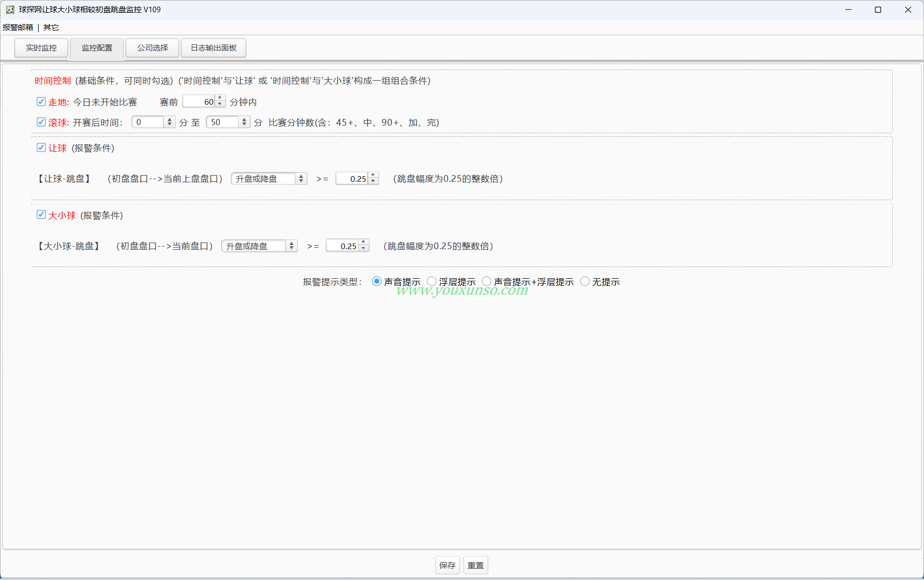Uncheck the 让球 alarm condition checkbox

pos(41,148)
